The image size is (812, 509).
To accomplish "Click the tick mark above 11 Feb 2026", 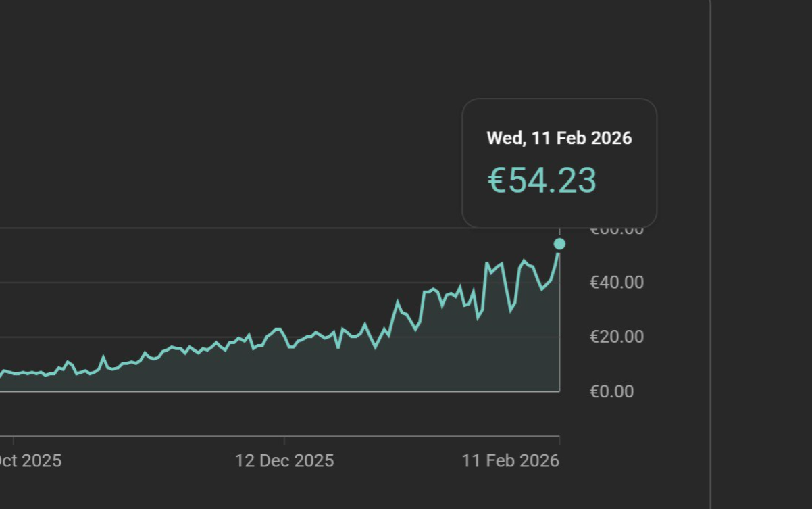I will 559,440.
